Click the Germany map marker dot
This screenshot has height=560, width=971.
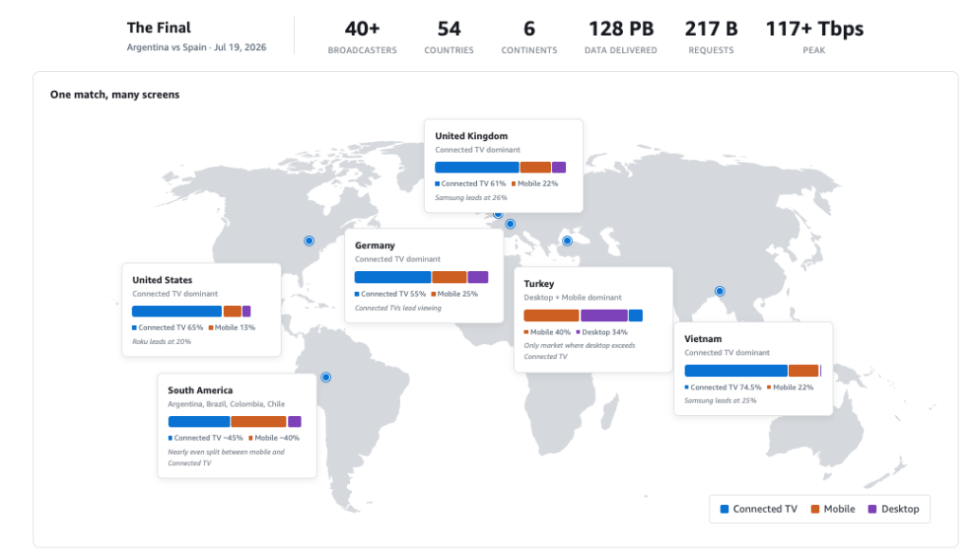510,224
